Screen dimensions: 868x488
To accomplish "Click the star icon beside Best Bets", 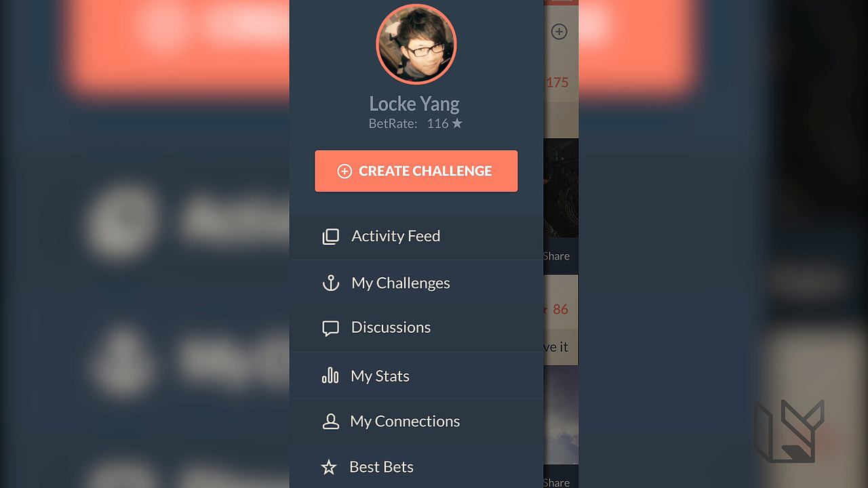I will [329, 467].
